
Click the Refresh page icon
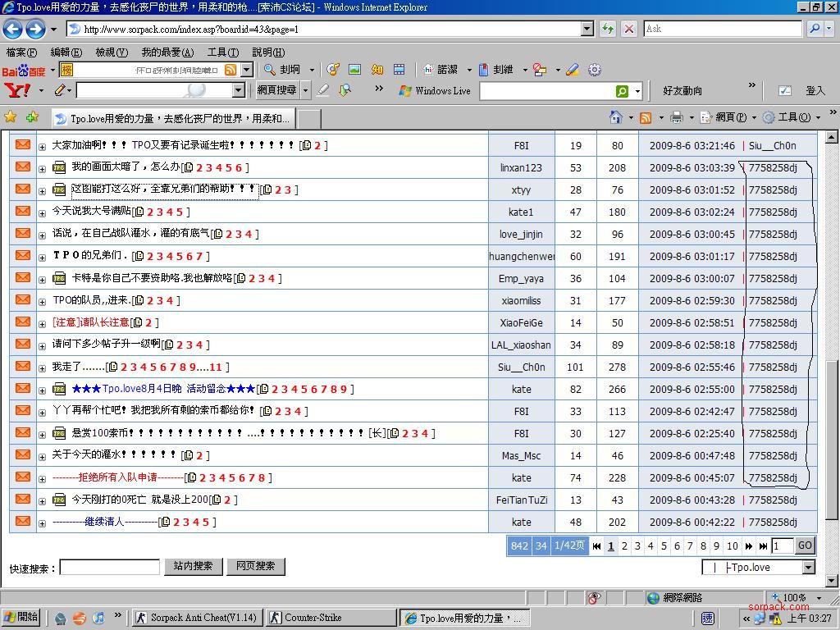[608, 29]
